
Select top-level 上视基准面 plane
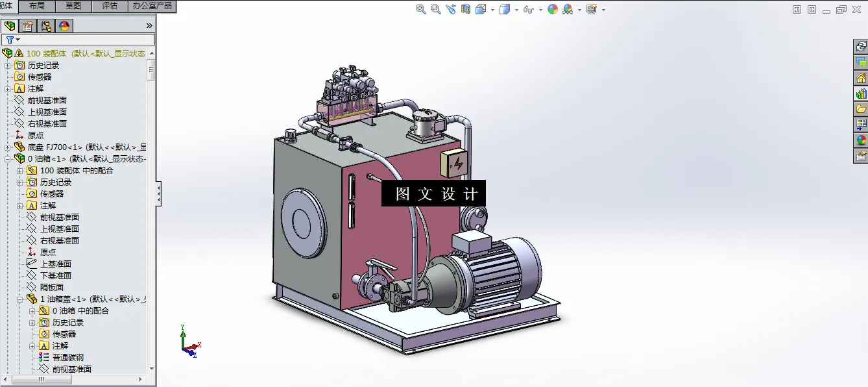tap(47, 112)
